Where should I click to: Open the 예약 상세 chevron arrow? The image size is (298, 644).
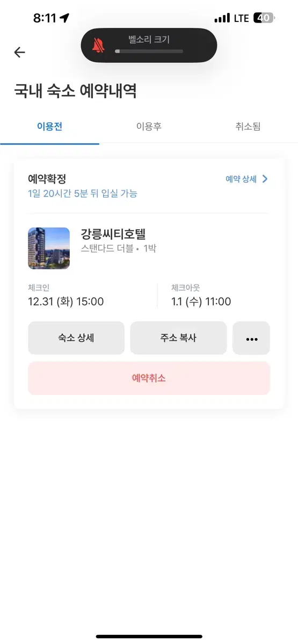click(x=265, y=179)
